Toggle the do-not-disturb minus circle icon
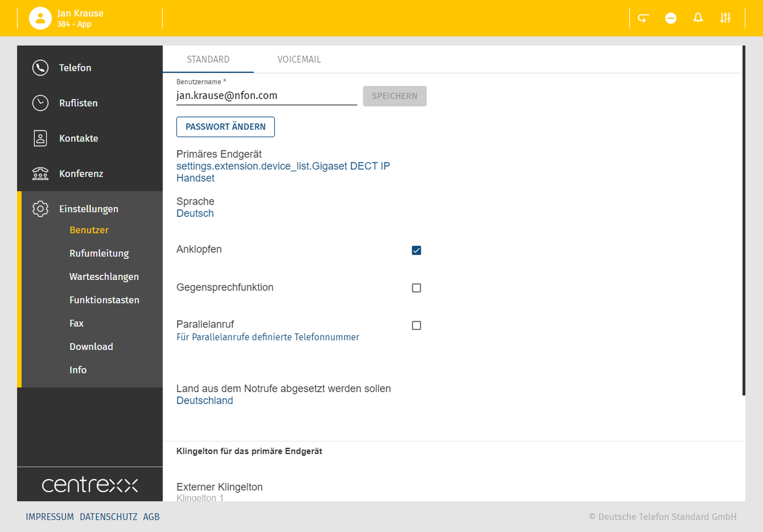 671,18
